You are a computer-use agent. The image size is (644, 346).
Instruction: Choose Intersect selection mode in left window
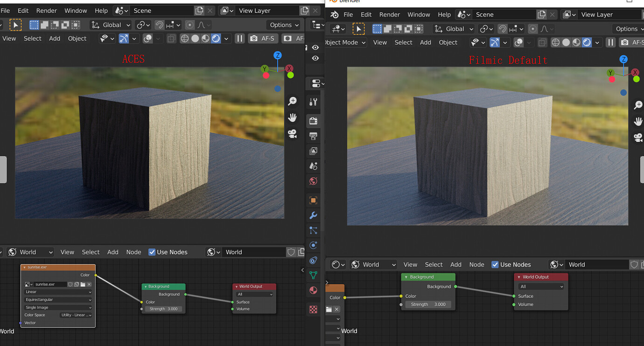76,25
